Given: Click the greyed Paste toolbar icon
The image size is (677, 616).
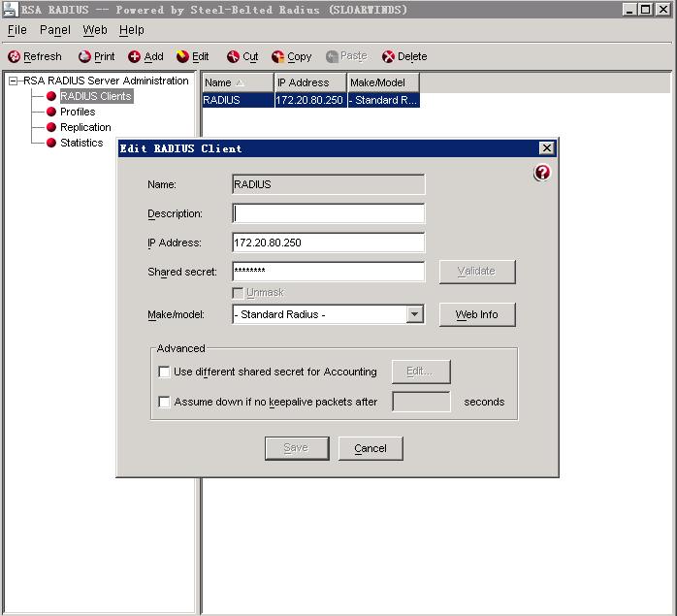Looking at the screenshot, I should [x=332, y=56].
